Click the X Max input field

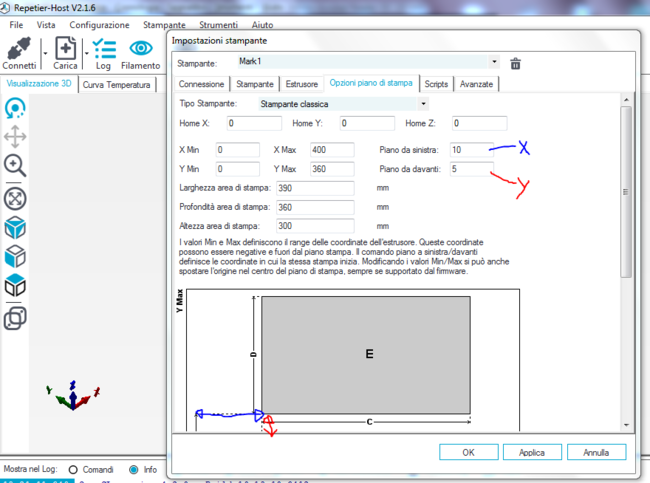331,150
